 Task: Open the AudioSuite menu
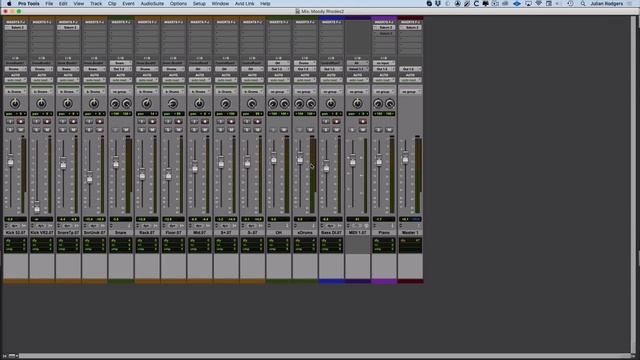(152, 4)
